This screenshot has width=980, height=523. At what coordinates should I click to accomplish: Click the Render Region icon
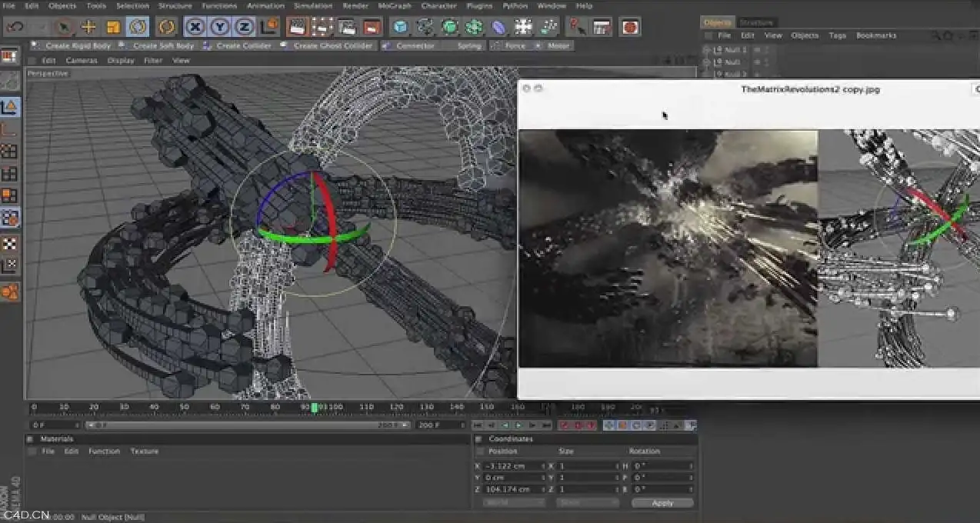[322, 27]
